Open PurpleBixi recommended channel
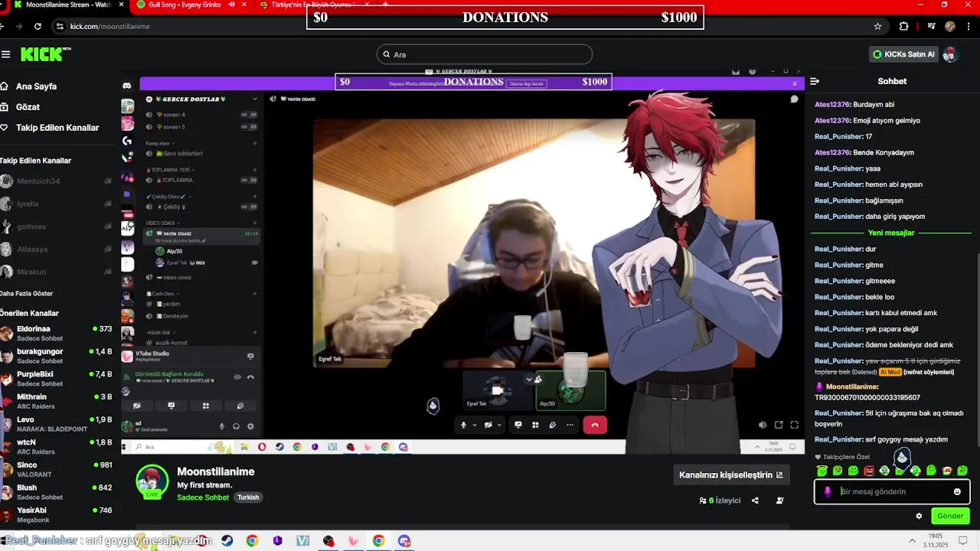The image size is (980, 551). tap(57, 378)
